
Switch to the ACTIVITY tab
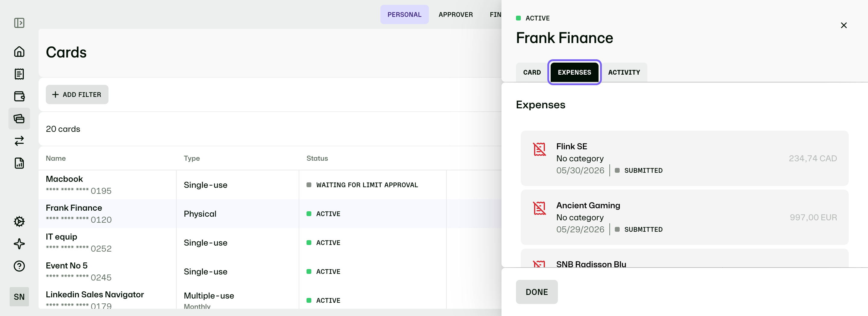coord(624,72)
